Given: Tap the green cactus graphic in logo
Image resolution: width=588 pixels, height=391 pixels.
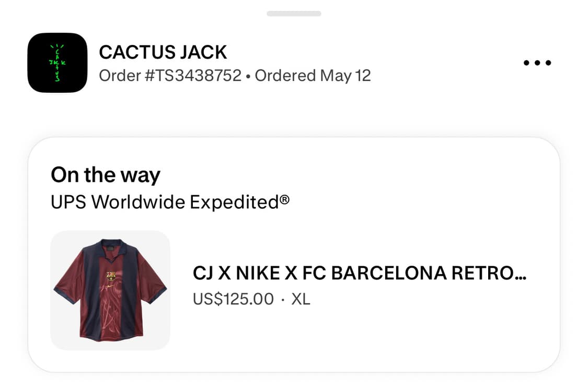Looking at the screenshot, I should pyautogui.click(x=57, y=63).
